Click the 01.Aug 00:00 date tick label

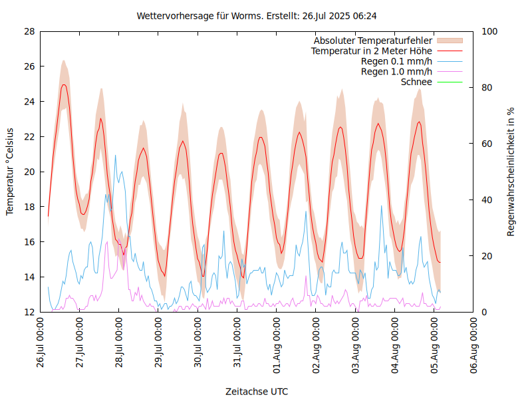(277, 343)
